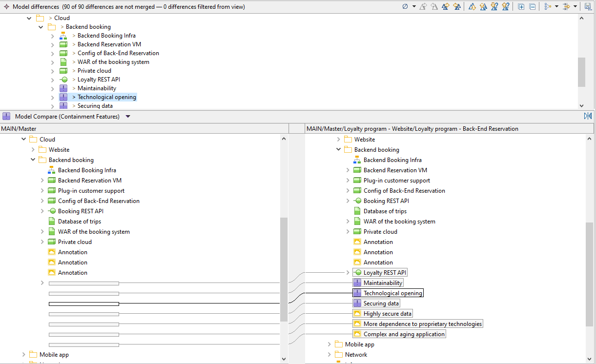This screenshot has height=364, width=596.
Task: Expand Plug-in customer support in left pane
Action: tap(42, 191)
